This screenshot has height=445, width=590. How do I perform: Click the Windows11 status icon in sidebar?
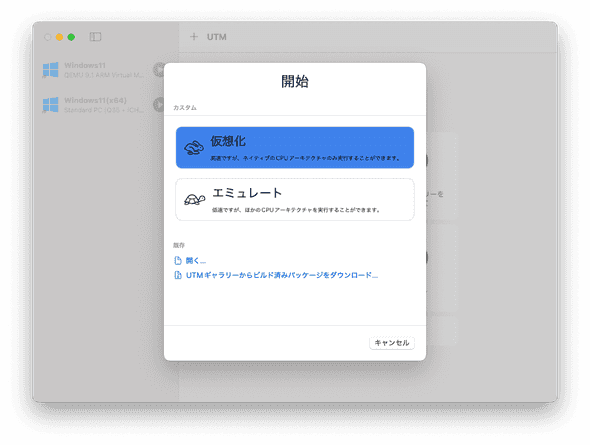tap(159, 70)
